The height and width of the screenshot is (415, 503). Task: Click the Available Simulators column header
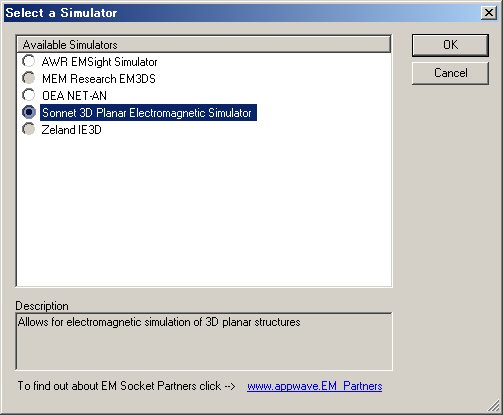204,44
